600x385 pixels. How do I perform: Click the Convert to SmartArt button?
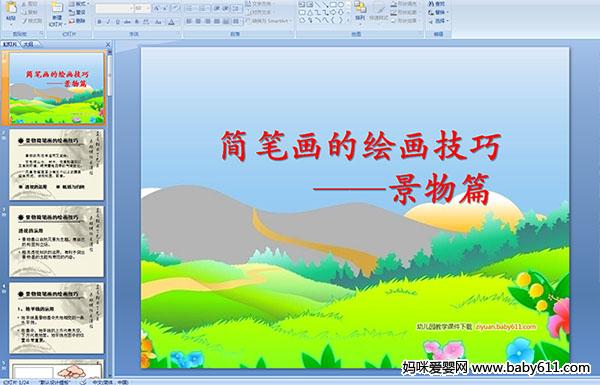pos(268,21)
